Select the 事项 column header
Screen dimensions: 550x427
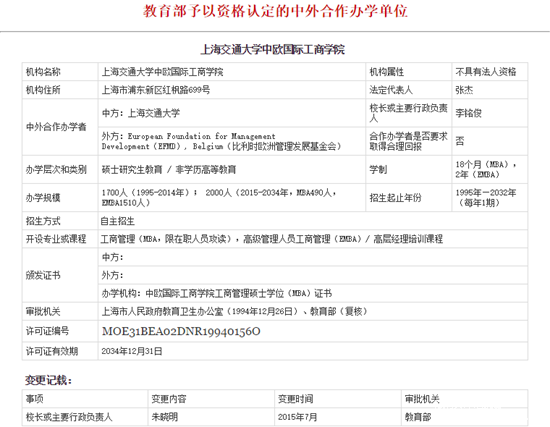(85, 399)
